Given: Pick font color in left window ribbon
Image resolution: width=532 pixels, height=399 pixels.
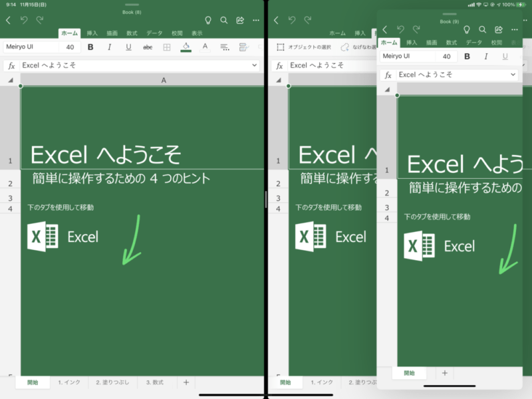Looking at the screenshot, I should click(205, 47).
